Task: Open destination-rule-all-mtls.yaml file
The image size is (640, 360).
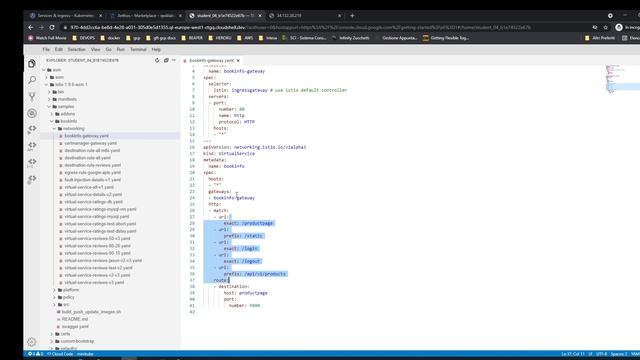Action: coord(92,151)
